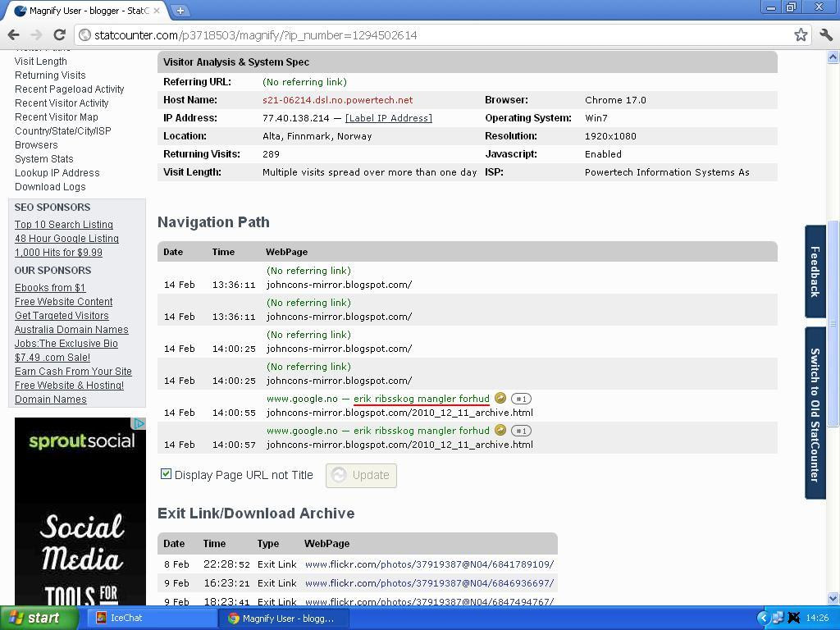Click Jobs:The Exclusive Bio link
Image resolution: width=840 pixels, height=630 pixels.
[66, 344]
